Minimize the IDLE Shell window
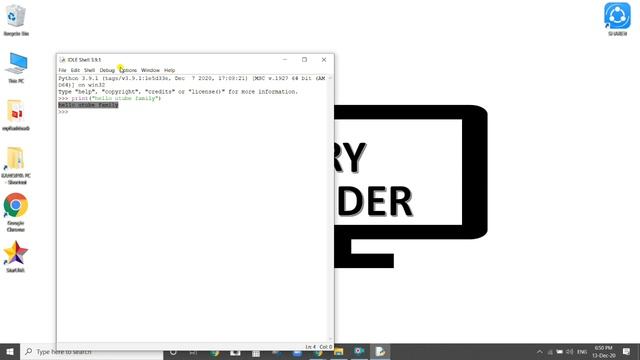 285,60
